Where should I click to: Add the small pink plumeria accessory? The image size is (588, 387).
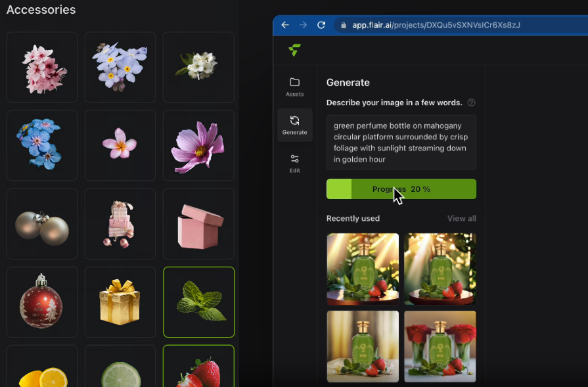(x=120, y=145)
